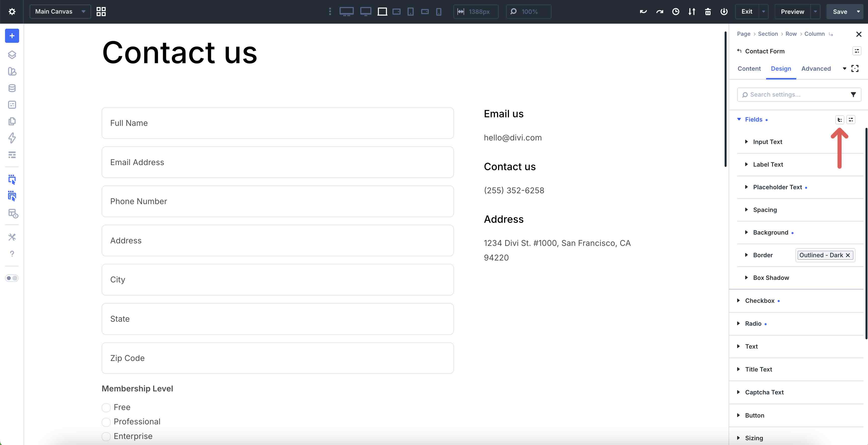Open the pages copy icon in sidebar
Screen dimensions: 868x445
point(12,121)
